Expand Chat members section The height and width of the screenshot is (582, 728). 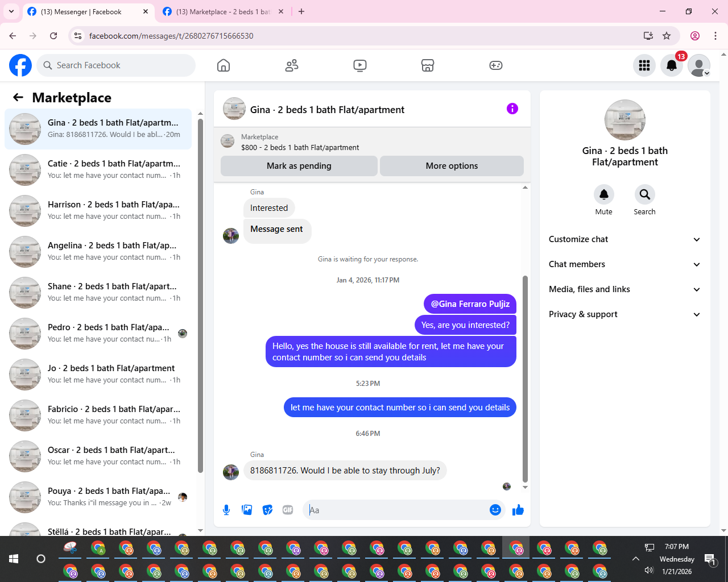[x=624, y=264]
